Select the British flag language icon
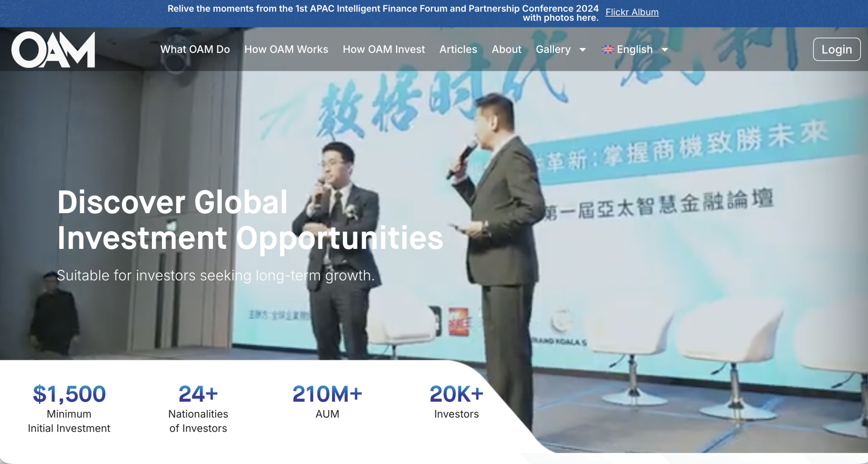868x464 pixels. tap(608, 49)
